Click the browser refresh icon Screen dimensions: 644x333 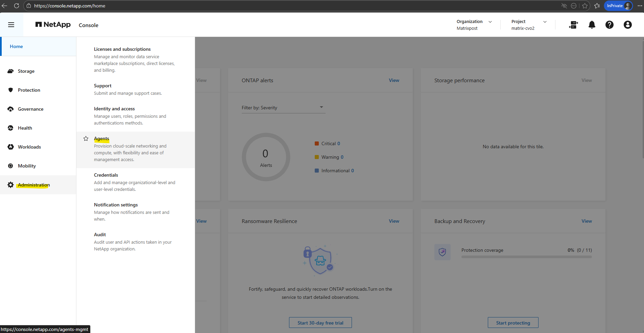(x=16, y=6)
